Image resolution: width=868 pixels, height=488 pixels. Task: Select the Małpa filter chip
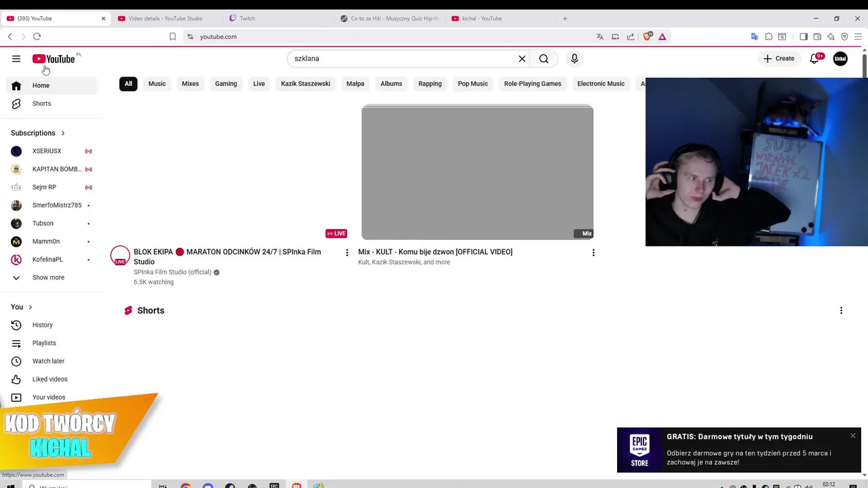tap(355, 84)
